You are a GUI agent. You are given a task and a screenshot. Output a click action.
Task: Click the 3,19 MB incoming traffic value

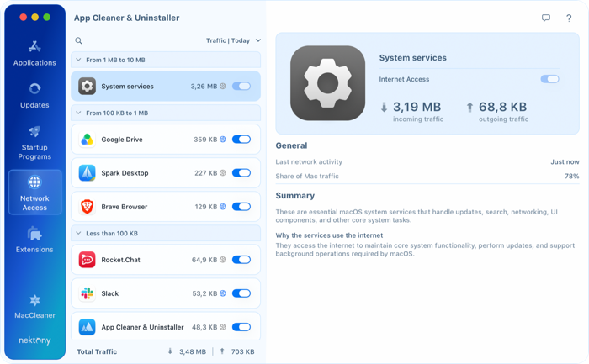pyautogui.click(x=417, y=107)
